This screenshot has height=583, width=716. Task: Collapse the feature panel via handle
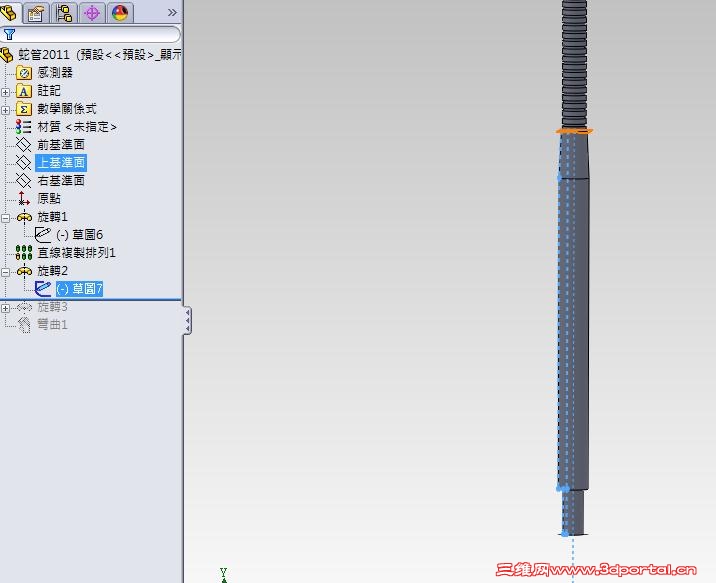(187, 321)
